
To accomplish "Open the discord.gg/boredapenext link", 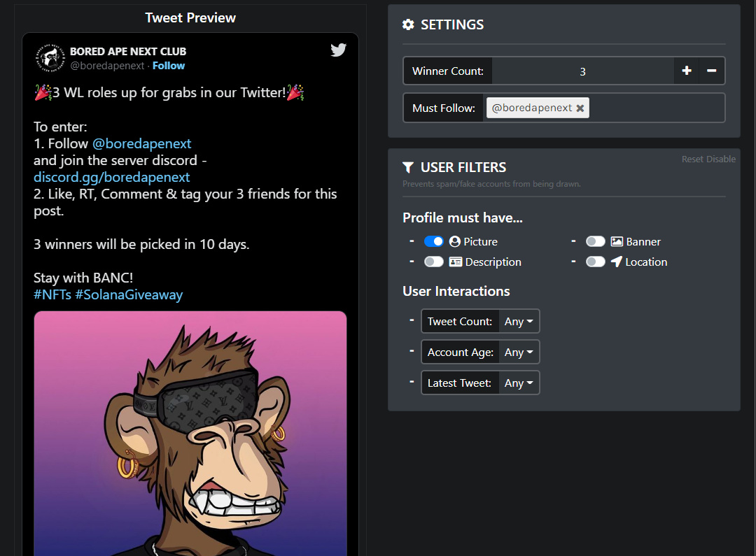I will coord(111,177).
